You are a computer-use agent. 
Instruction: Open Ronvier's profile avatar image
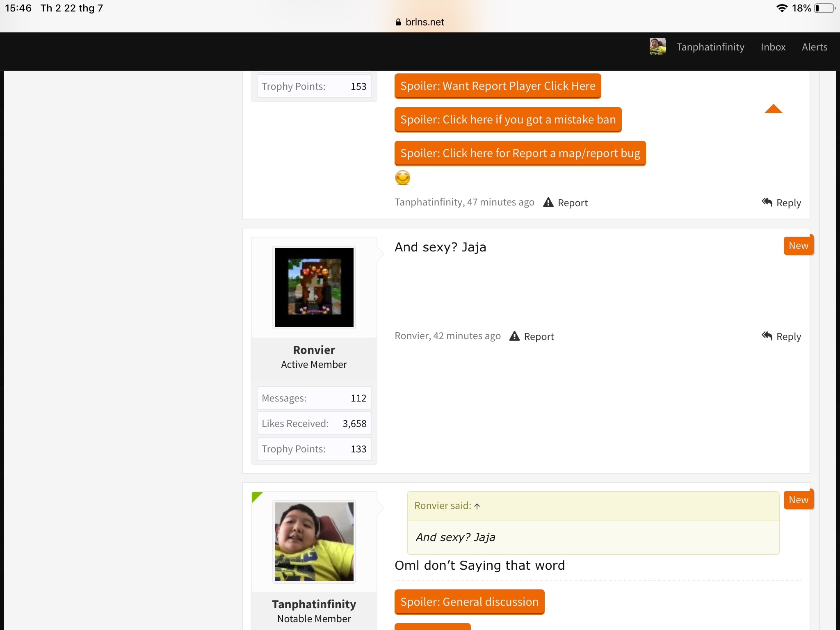[x=314, y=288]
